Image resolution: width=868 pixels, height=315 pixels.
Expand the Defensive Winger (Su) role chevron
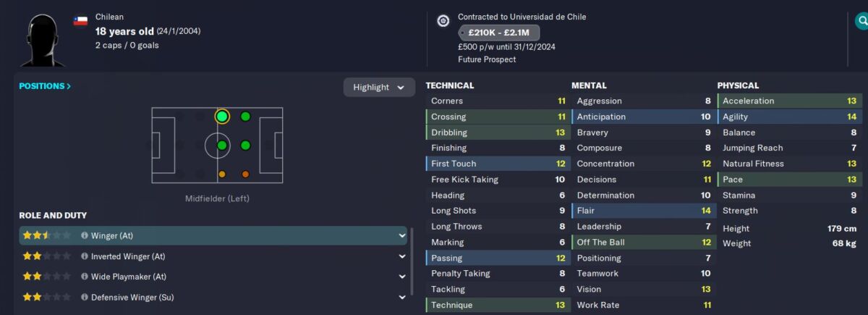click(402, 297)
